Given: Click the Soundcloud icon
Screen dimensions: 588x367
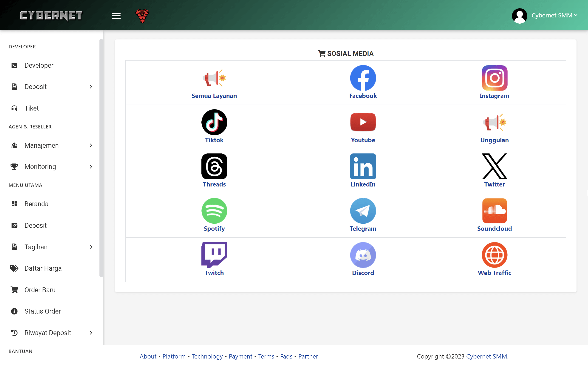Looking at the screenshot, I should point(495,215).
